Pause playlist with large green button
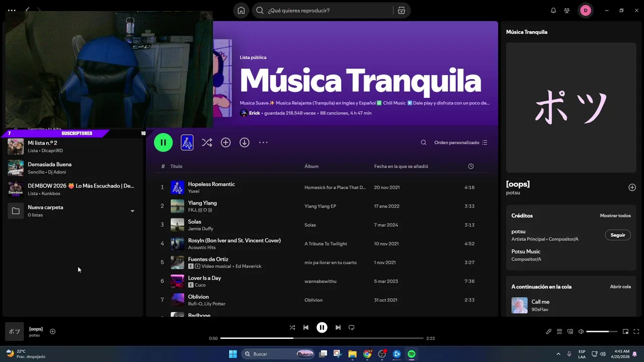644x362 pixels. click(164, 142)
